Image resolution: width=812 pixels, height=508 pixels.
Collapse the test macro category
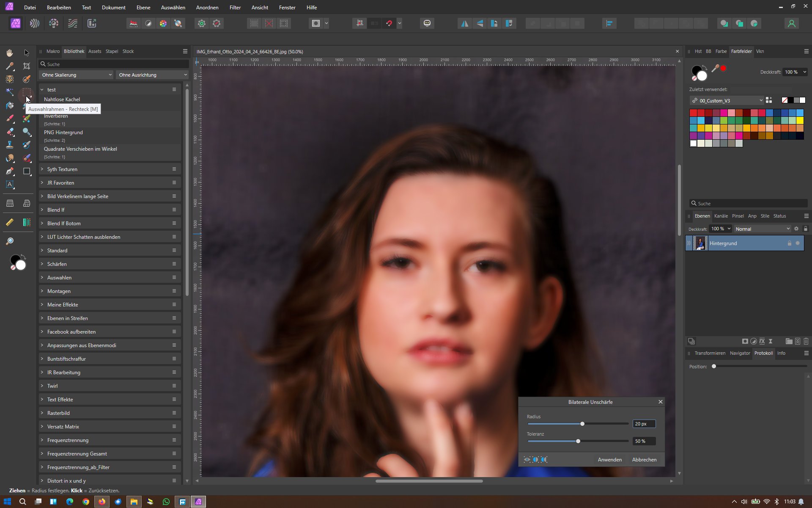[42, 90]
